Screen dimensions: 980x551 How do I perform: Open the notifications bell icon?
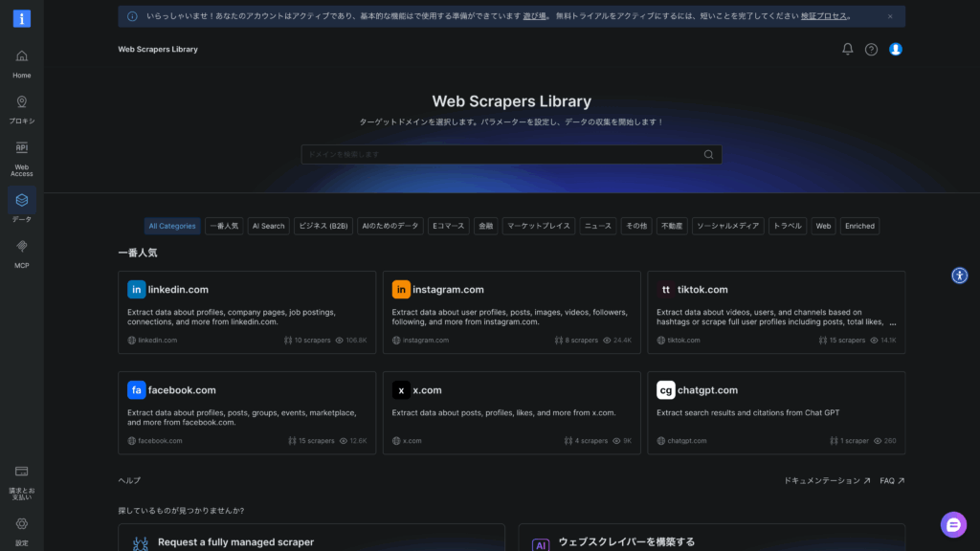coord(847,49)
